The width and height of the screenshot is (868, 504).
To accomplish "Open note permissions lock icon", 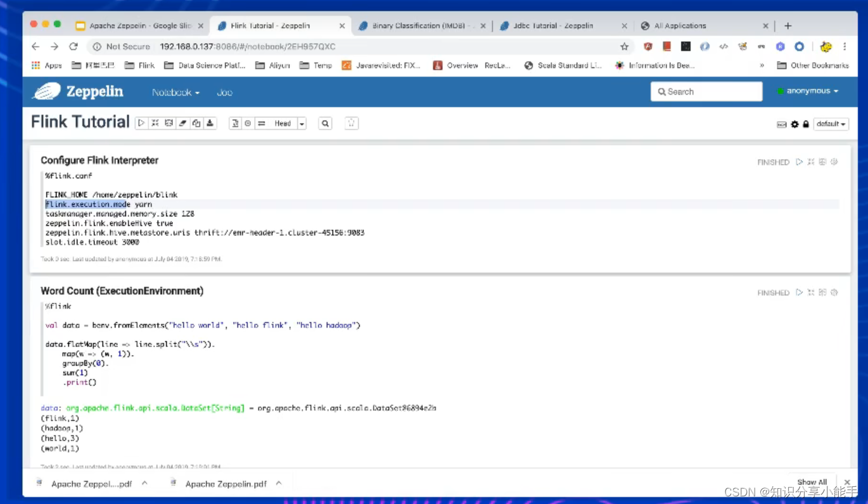I will (x=806, y=124).
